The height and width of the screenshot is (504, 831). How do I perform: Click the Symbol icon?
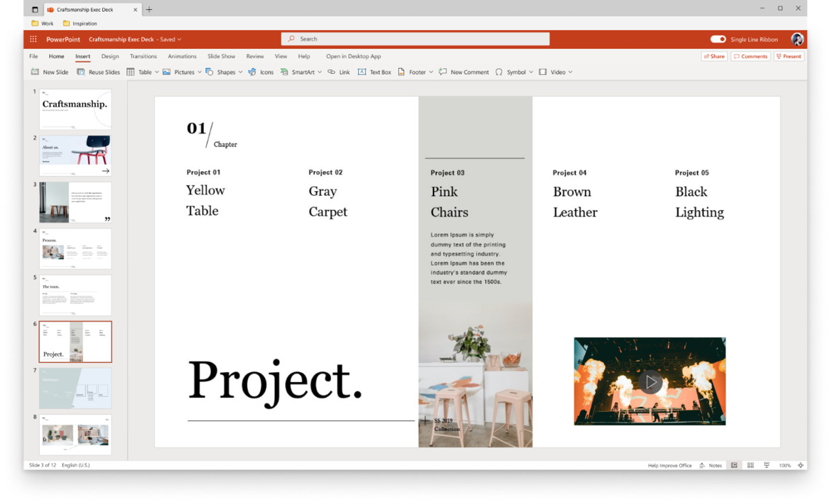pyautogui.click(x=499, y=72)
